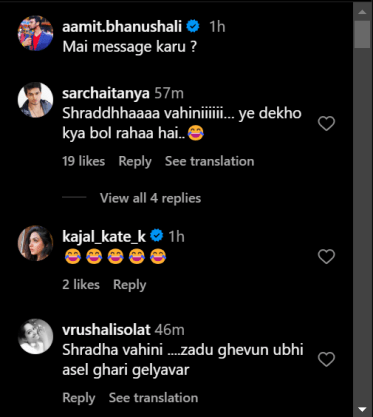See translation of sarchaitanya's comment
The image size is (373, 417).
[x=210, y=161]
